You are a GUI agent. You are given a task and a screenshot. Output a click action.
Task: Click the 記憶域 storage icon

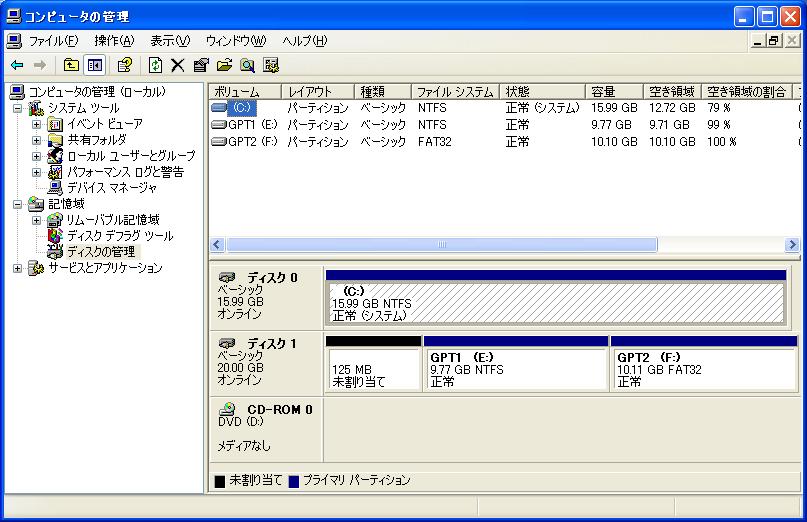pos(36,204)
